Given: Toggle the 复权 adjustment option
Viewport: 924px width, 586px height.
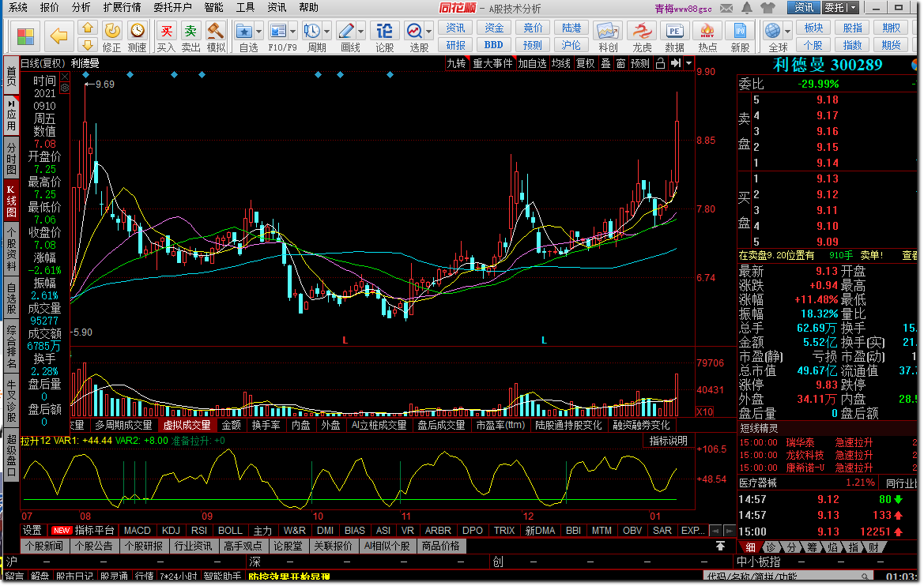Looking at the screenshot, I should (585, 63).
